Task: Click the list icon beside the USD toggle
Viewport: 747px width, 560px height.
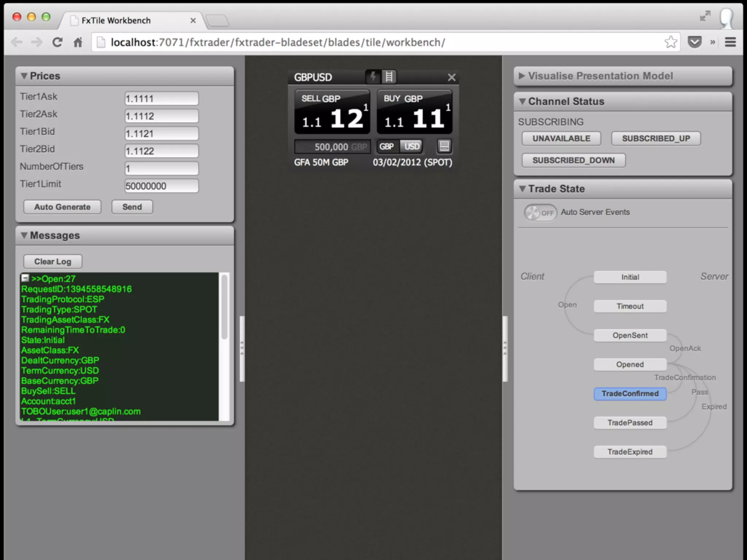Action: [x=444, y=147]
